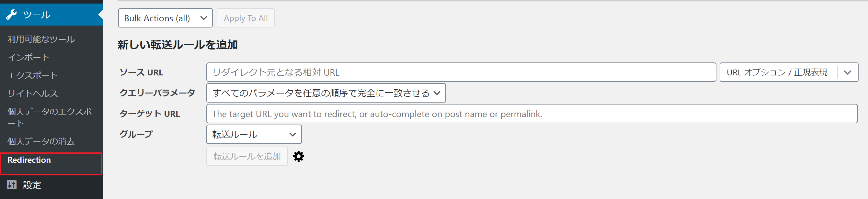Open the サイトヘルス menu item
Image resolution: width=868 pixels, height=199 pixels.
(x=33, y=93)
